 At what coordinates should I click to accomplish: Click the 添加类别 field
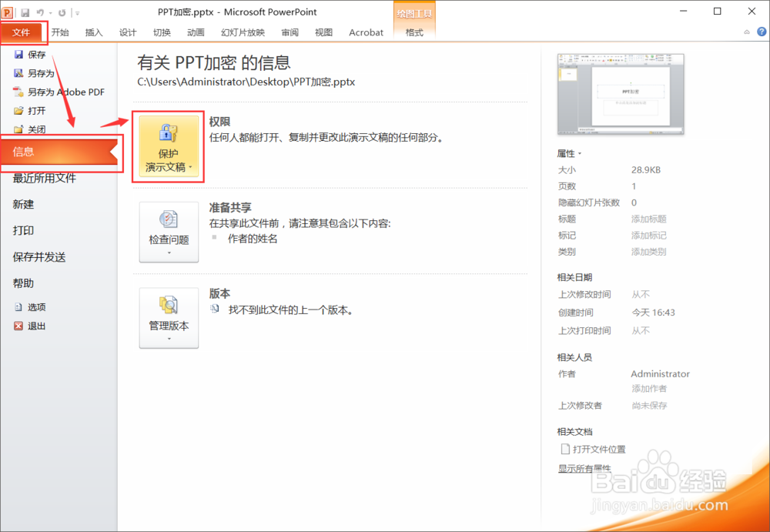pyautogui.click(x=648, y=252)
